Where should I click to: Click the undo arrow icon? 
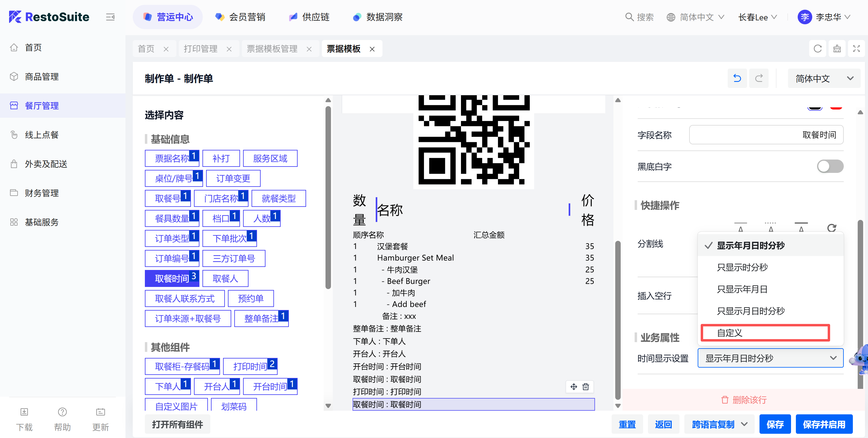737,79
